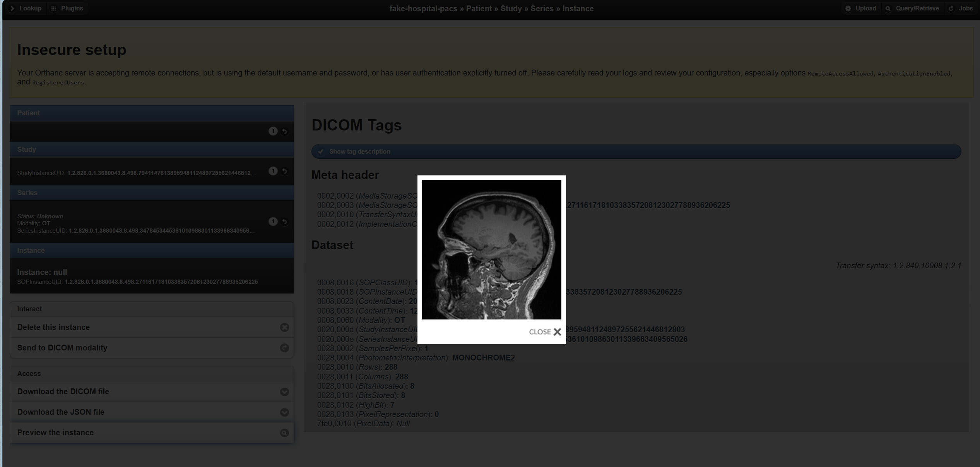Click the Modality OT tag line
980x467 pixels.
pyautogui.click(x=361, y=320)
